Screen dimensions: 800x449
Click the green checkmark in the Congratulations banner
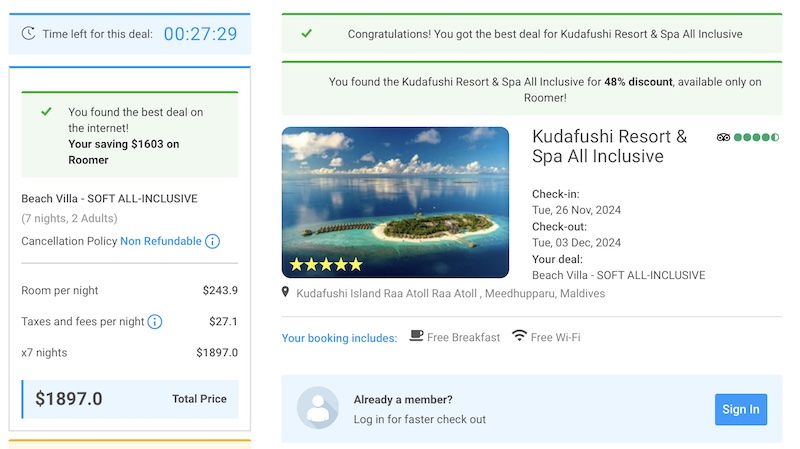pos(306,34)
